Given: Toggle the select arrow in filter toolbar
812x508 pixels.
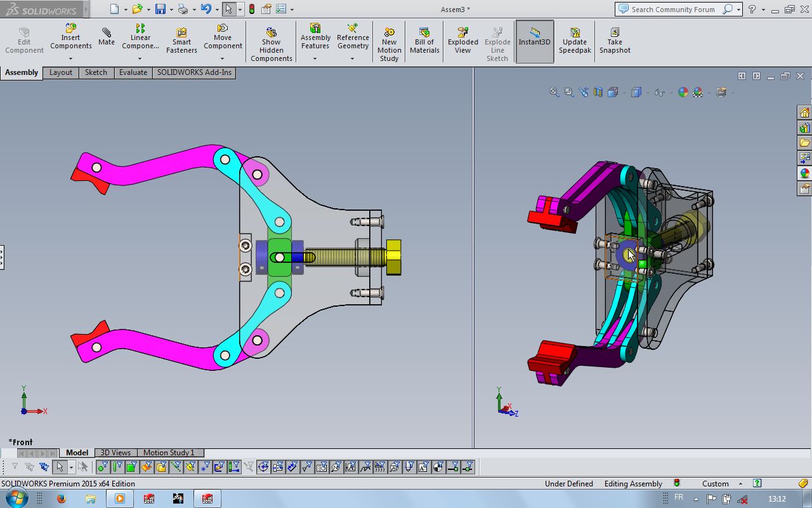Looking at the screenshot, I should (60, 467).
